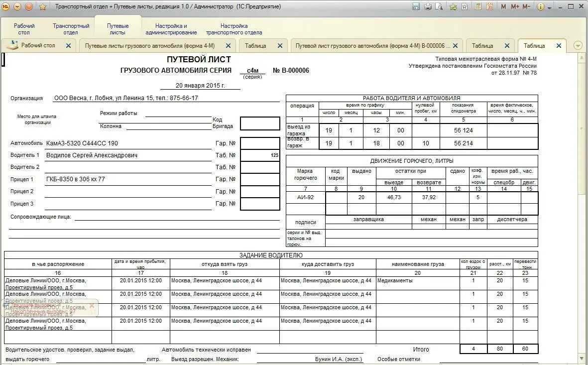Select the ДВИЖЕНИЕ ГОРЮЧЕГО, ЛИТРЫ header
Image resolution: width=588 pixels, height=365 pixels.
click(x=412, y=161)
